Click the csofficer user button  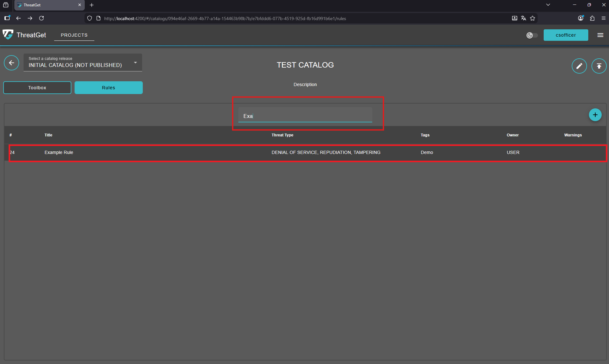tap(566, 35)
